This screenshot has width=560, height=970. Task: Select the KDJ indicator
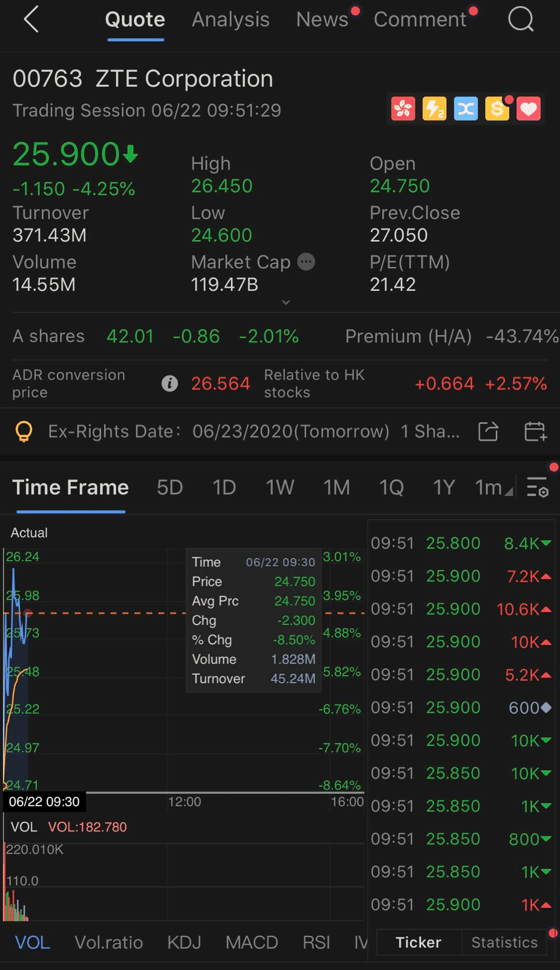tap(184, 943)
